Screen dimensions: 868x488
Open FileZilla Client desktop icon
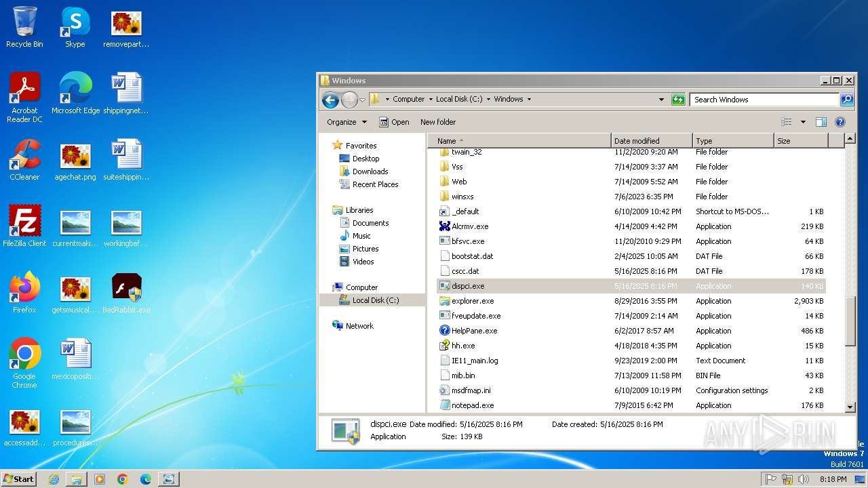[x=24, y=226]
